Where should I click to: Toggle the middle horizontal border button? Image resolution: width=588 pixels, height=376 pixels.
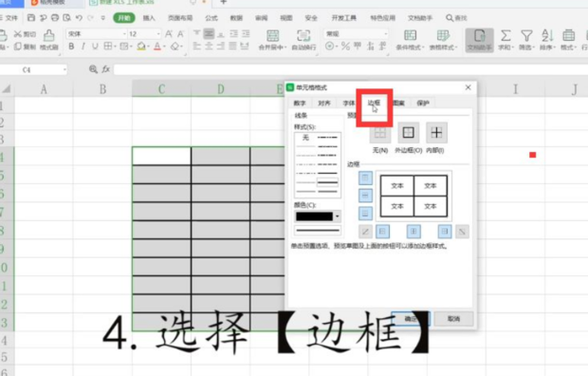365,196
